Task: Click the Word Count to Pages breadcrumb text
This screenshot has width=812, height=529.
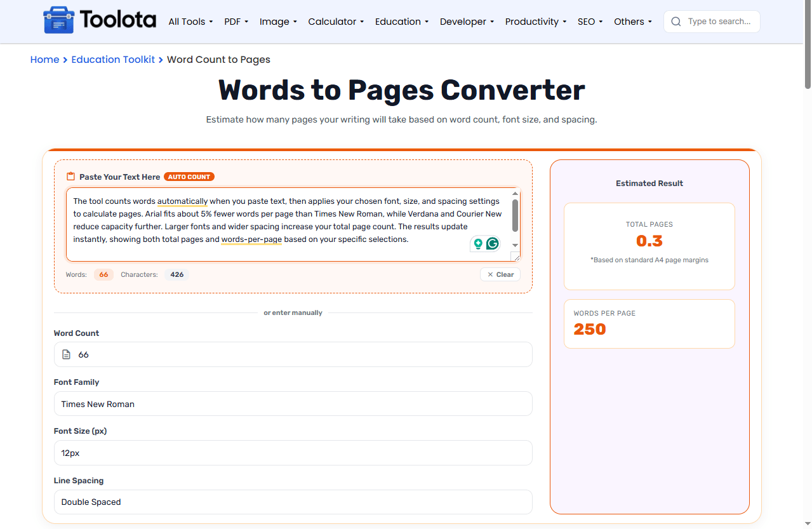Action: [x=218, y=60]
